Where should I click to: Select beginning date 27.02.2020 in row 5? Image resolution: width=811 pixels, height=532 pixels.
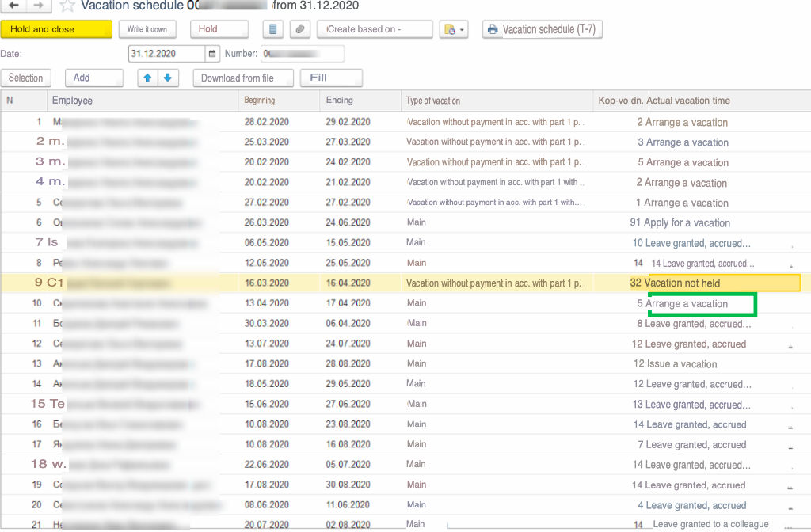(267, 202)
